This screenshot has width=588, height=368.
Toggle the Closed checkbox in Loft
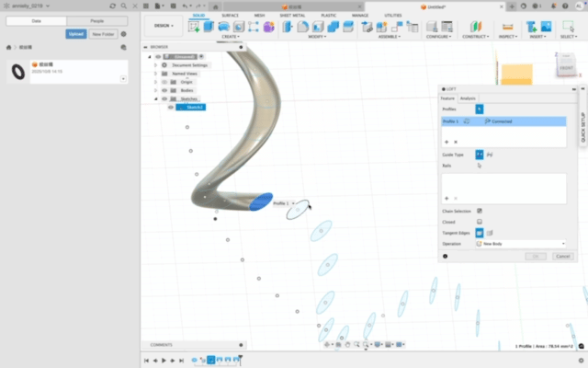(x=479, y=222)
